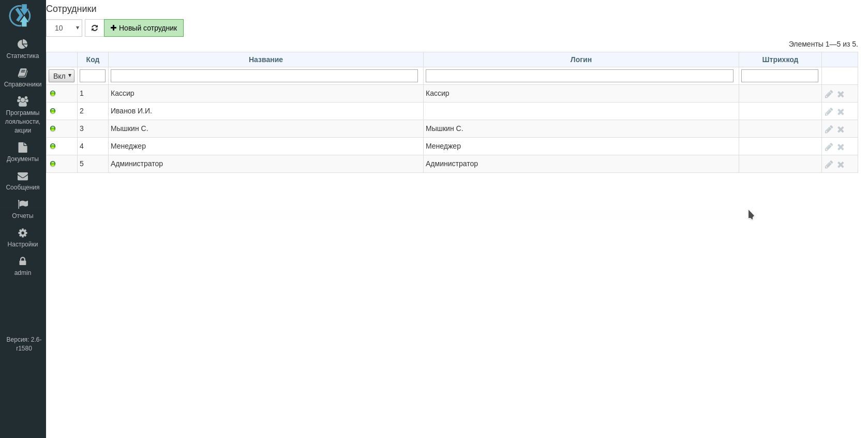This screenshot has height=438, width=868.
Task: Toggle the green status of Кассир
Action: (53, 94)
